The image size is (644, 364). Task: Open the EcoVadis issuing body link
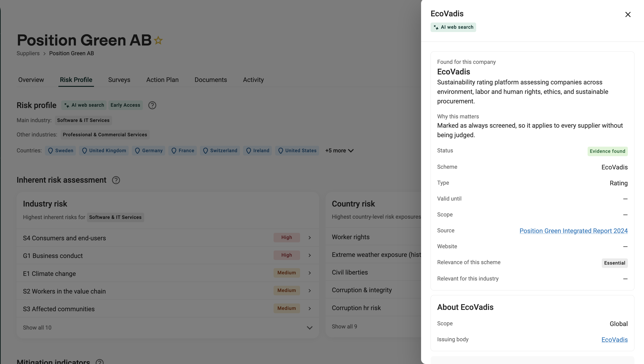pos(614,340)
